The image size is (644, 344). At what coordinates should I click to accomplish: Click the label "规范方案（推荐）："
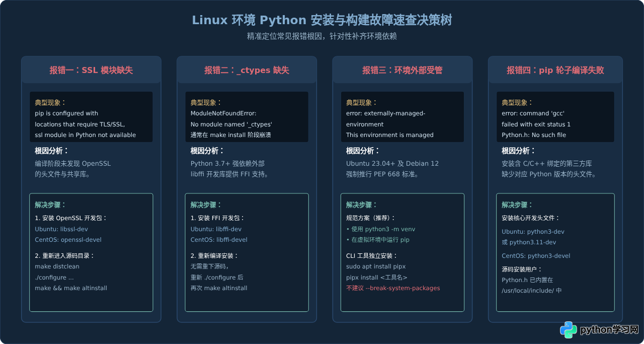[x=371, y=218]
